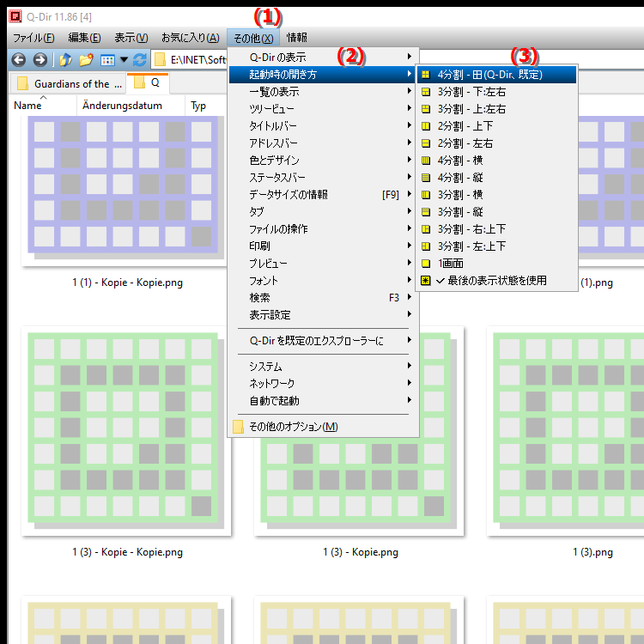644x644 pixels.
Task: Click the new folder icon in toolbar
Action: 86,60
